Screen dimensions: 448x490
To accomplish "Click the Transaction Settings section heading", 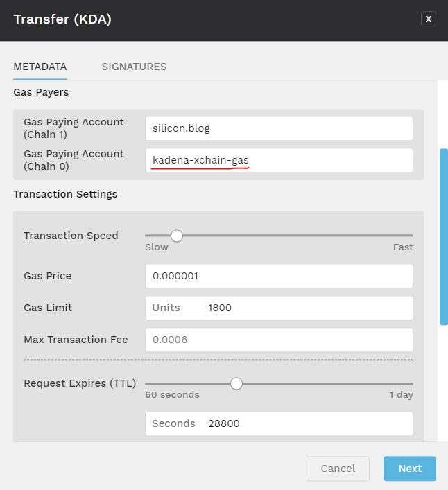I will [x=65, y=194].
